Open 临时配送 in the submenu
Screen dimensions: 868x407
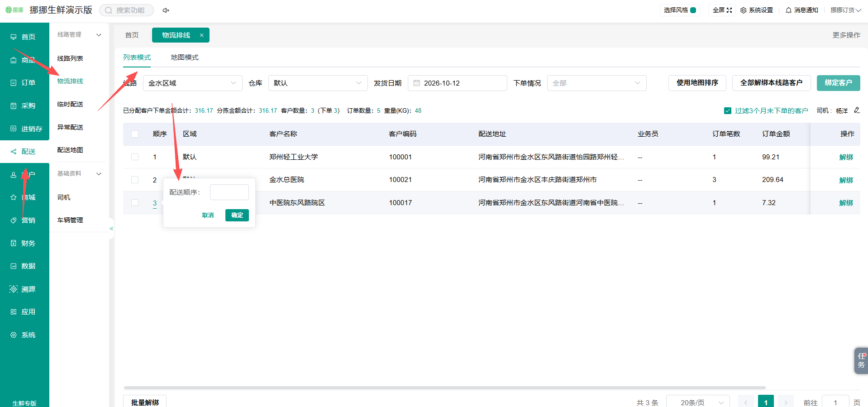[x=70, y=104]
